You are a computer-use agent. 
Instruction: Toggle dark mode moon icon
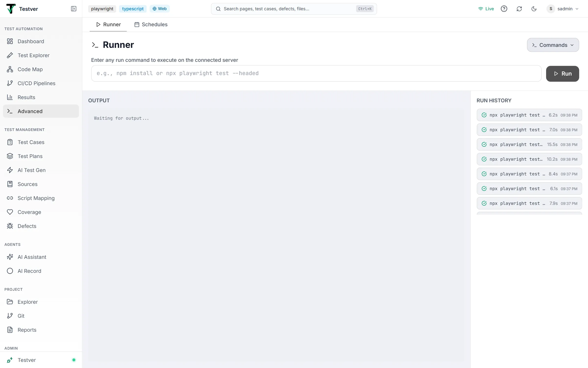534,9
